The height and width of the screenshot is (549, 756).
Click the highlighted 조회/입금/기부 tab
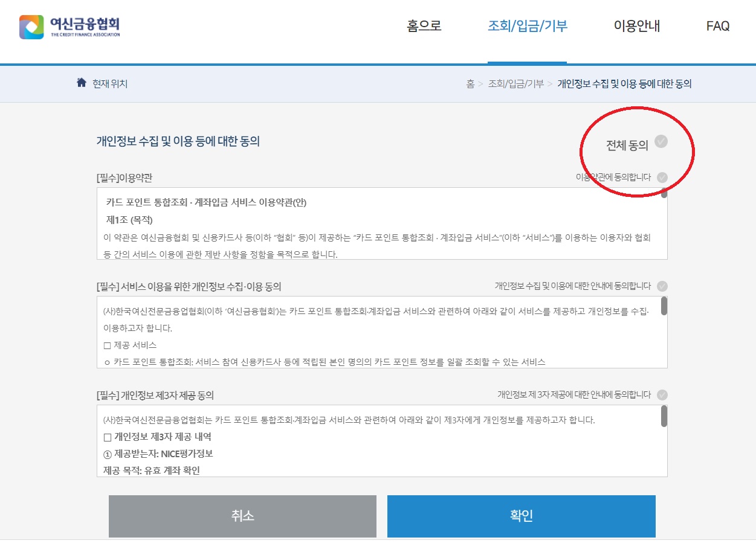[527, 26]
